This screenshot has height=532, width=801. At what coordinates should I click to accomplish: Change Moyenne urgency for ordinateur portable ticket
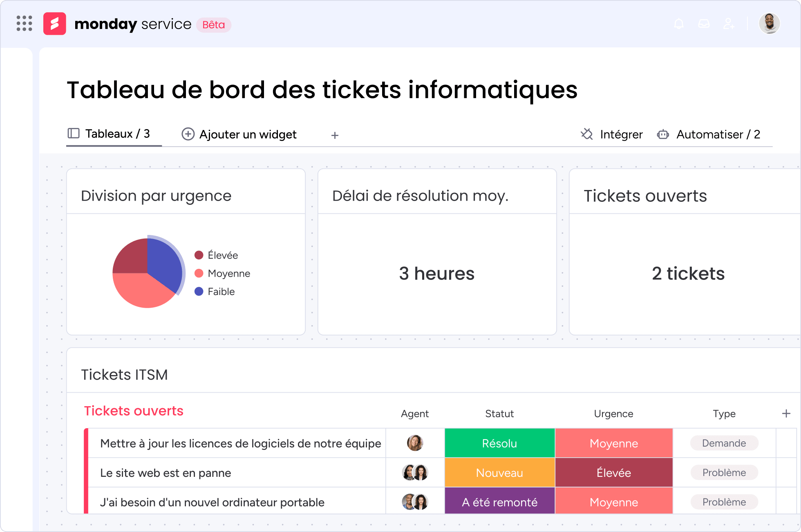614,501
